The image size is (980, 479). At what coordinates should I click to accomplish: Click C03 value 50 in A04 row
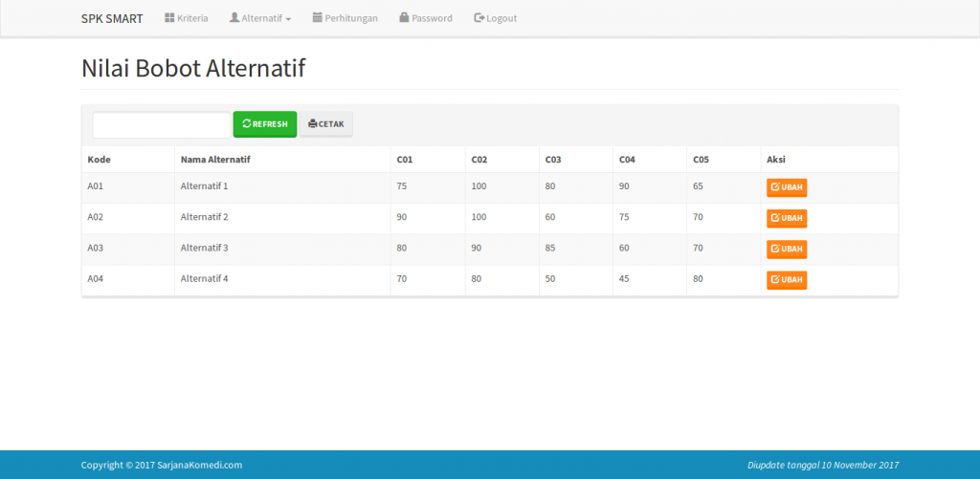tap(550, 278)
